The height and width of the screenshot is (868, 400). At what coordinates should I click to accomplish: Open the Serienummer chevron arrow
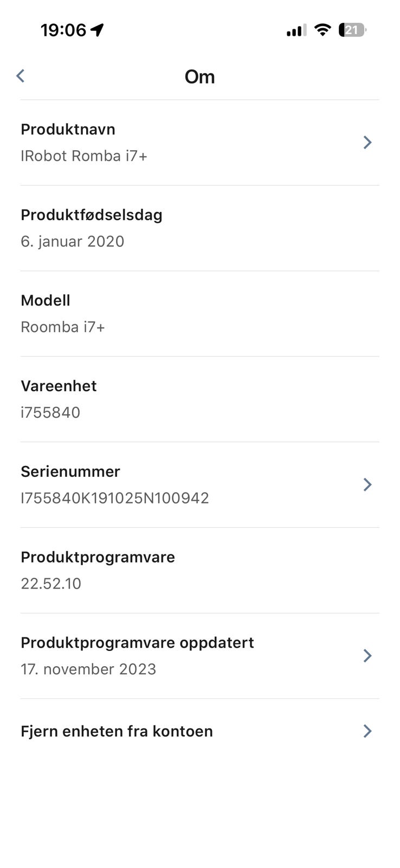coord(367,484)
